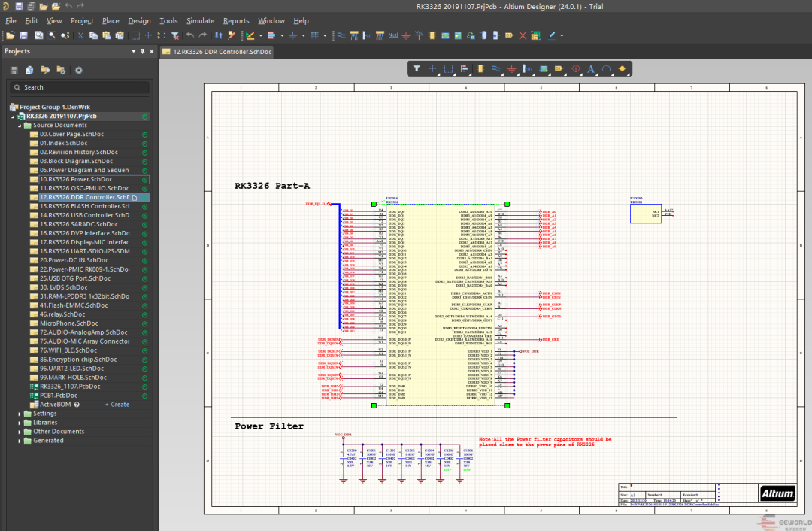This screenshot has width=812, height=531.
Task: Click the cut scissors icon in toolbar
Action: tap(80, 35)
